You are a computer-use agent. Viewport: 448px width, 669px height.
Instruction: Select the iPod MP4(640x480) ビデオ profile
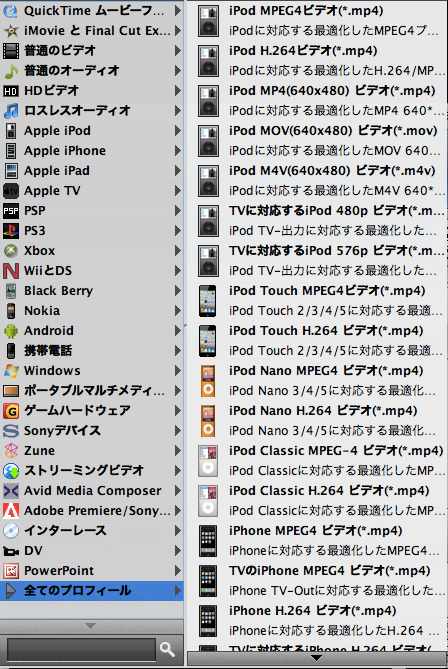click(318, 101)
